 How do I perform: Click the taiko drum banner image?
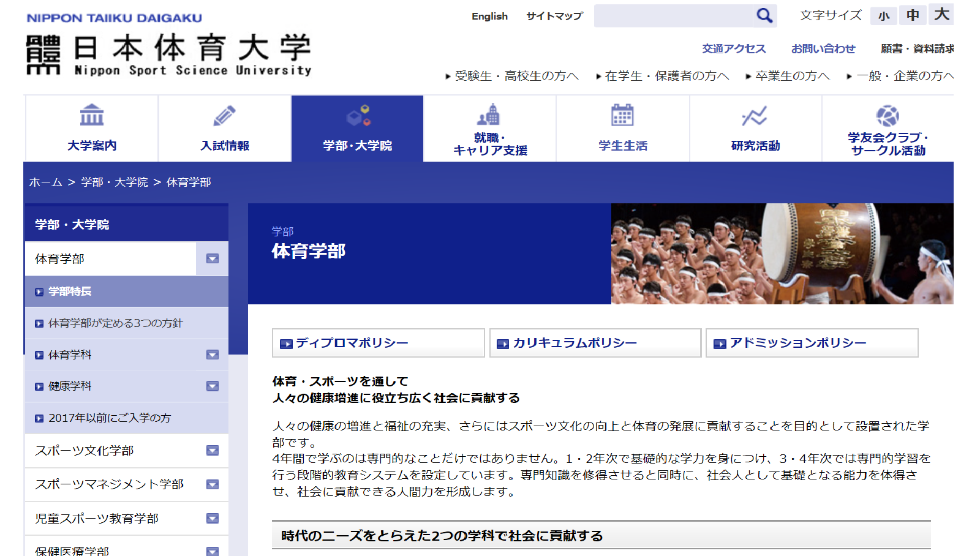coord(782,254)
